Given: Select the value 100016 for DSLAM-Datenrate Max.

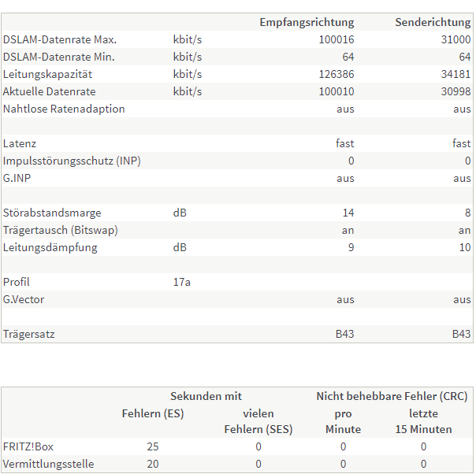Looking at the screenshot, I should point(337,39).
